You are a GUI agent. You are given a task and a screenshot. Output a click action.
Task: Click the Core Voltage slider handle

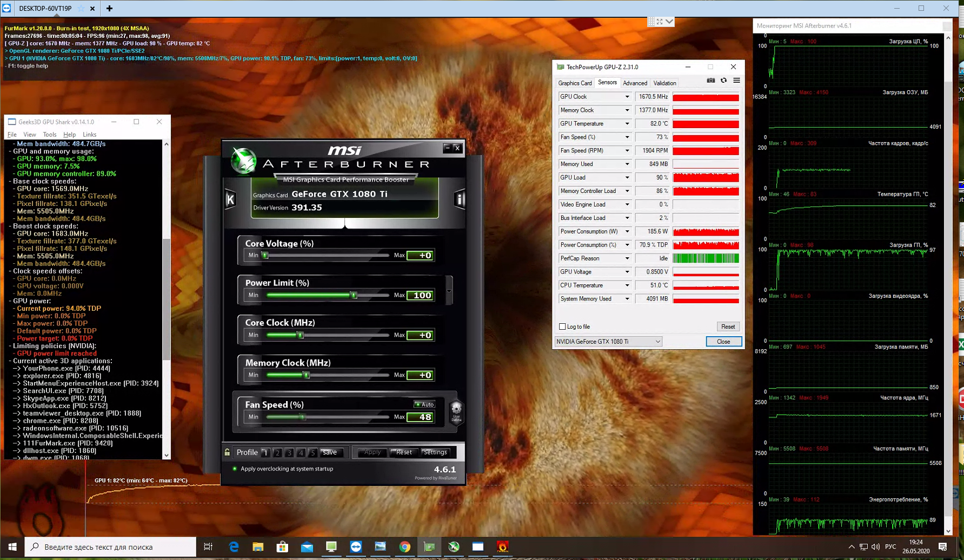265,255
